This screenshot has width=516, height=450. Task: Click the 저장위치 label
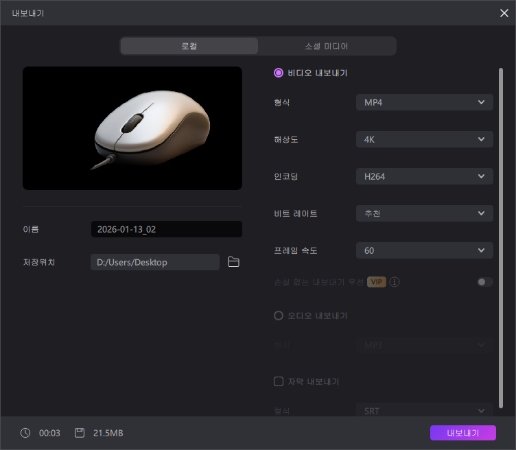tap(39, 262)
